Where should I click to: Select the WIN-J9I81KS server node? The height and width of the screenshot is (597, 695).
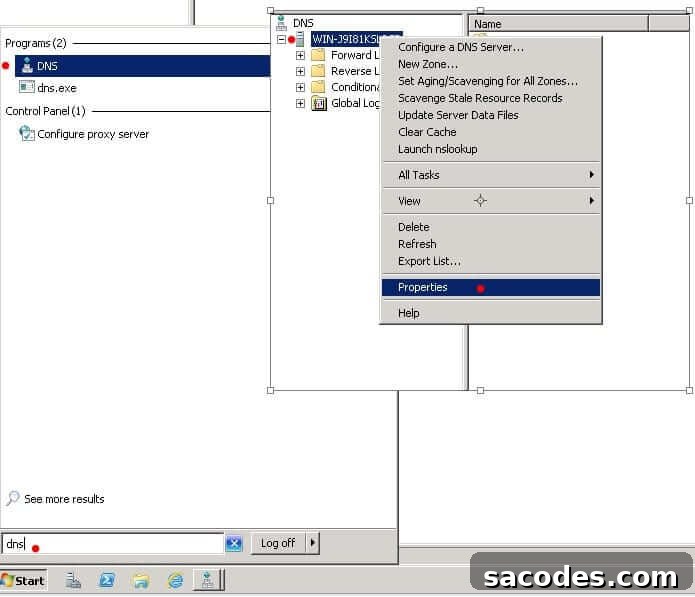[346, 39]
